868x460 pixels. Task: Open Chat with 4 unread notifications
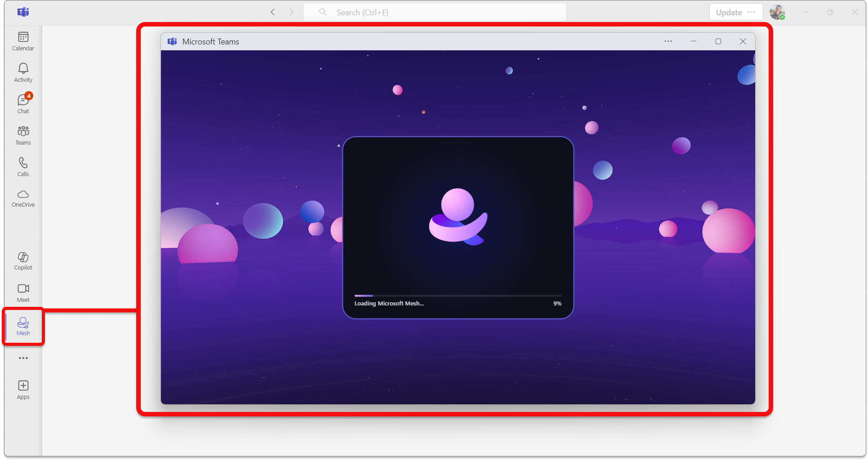[23, 102]
